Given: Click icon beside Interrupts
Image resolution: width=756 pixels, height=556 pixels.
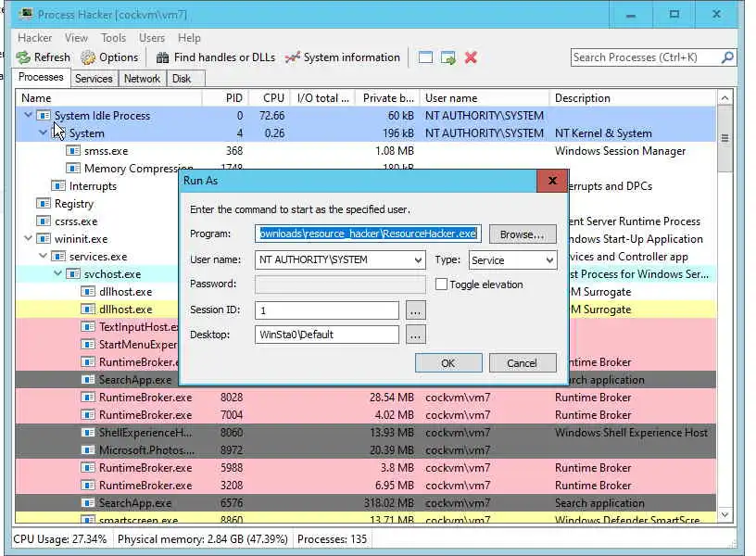Looking at the screenshot, I should [x=57, y=185].
